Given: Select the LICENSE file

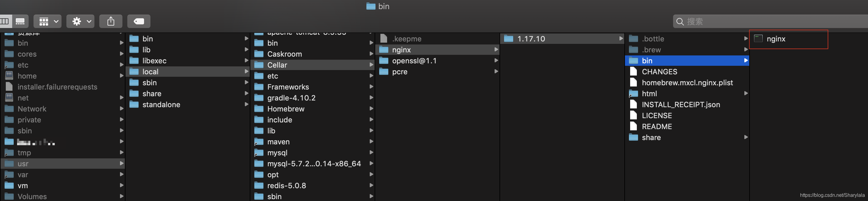Looking at the screenshot, I should coord(687,115).
